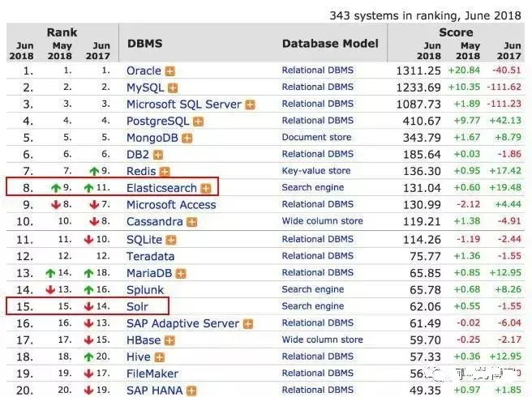Click the PostgreSQL score 410.67

click(x=422, y=122)
